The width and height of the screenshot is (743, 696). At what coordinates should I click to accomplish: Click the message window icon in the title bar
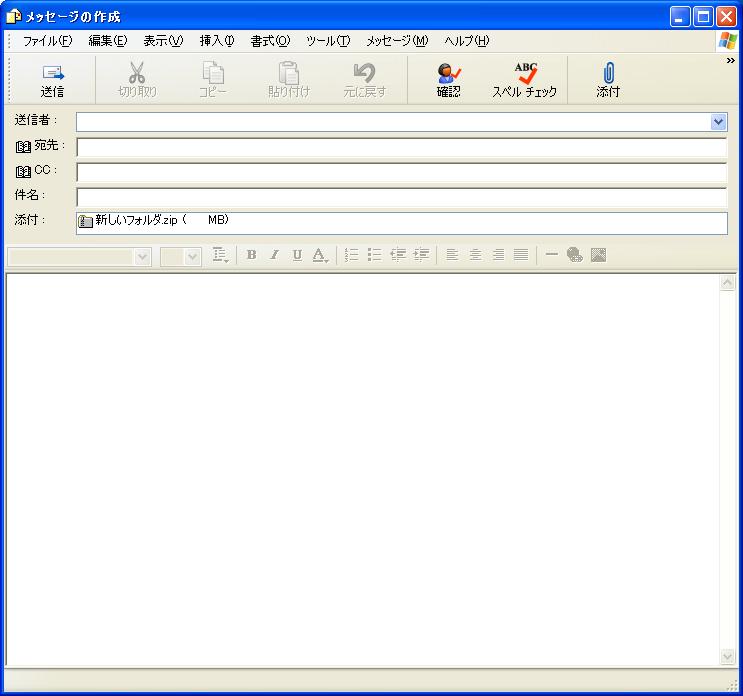[x=14, y=17]
